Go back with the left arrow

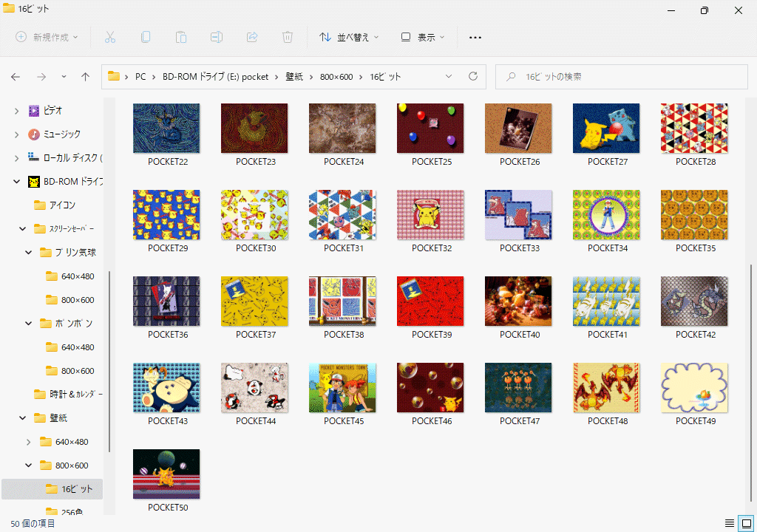pyautogui.click(x=16, y=77)
